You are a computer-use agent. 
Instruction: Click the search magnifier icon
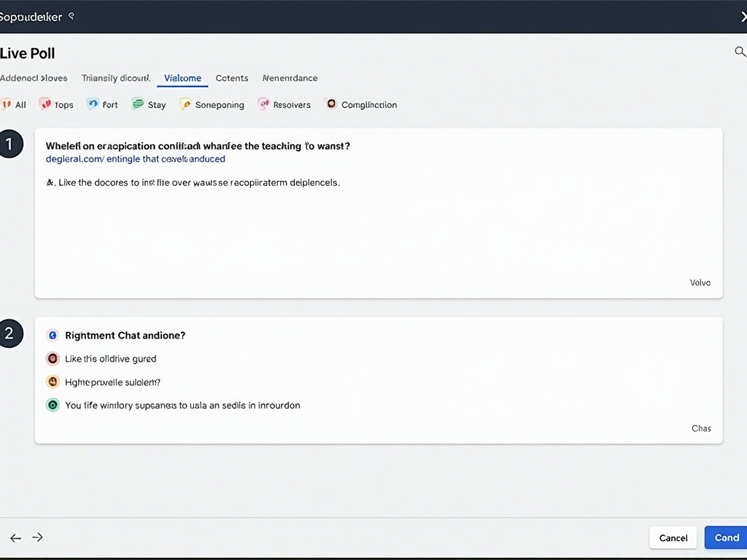pyautogui.click(x=740, y=52)
